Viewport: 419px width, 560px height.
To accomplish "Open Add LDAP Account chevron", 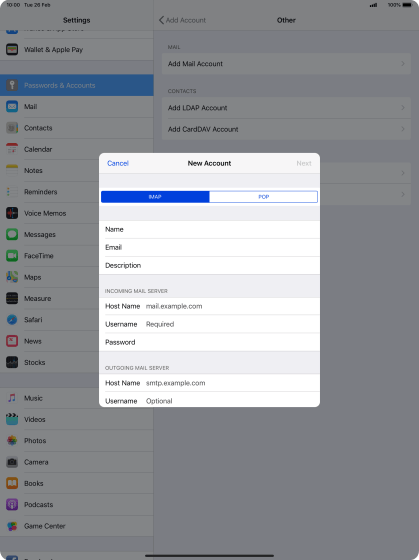I will tap(403, 108).
